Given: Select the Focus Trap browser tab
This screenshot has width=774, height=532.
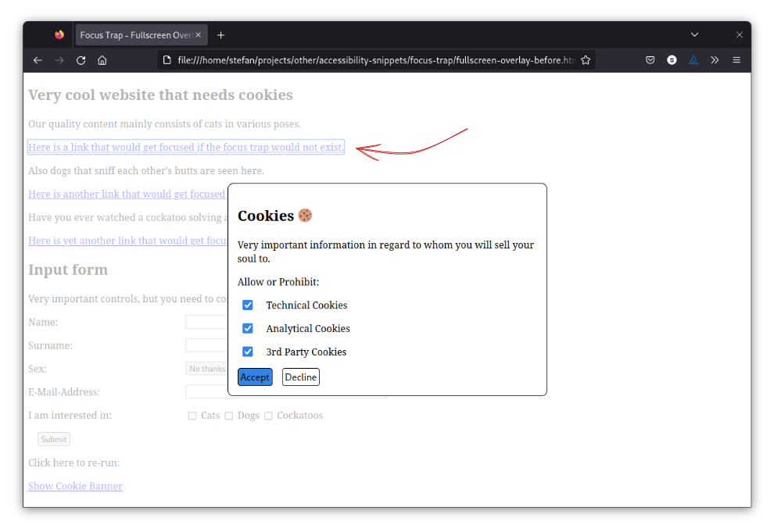Looking at the screenshot, I should pyautogui.click(x=135, y=35).
